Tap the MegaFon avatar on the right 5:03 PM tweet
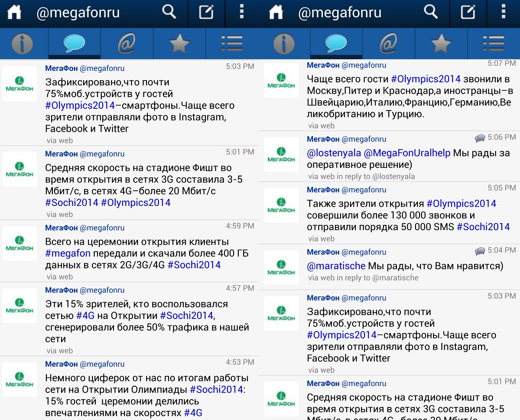Screen dimensions: 520x420 pyautogui.click(x=281, y=313)
